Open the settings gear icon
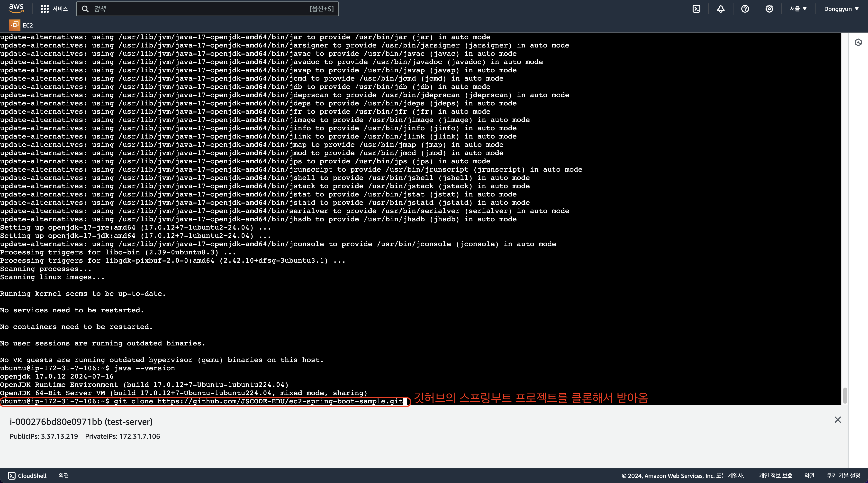 (769, 9)
